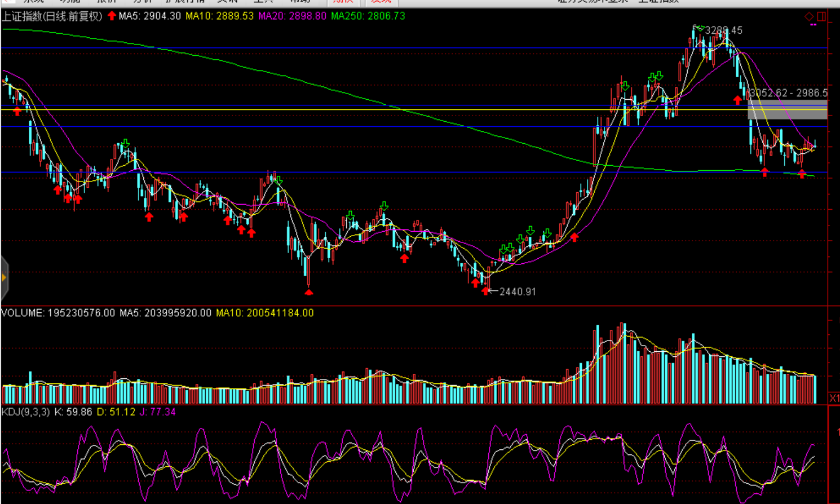Click the 2440.91 low price label
This screenshot has width=840, height=504.
(518, 291)
